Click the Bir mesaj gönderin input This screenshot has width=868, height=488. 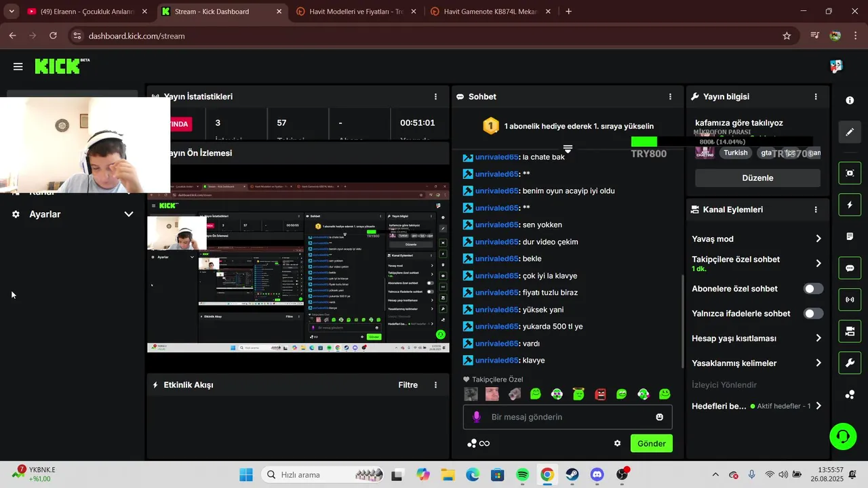(568, 417)
